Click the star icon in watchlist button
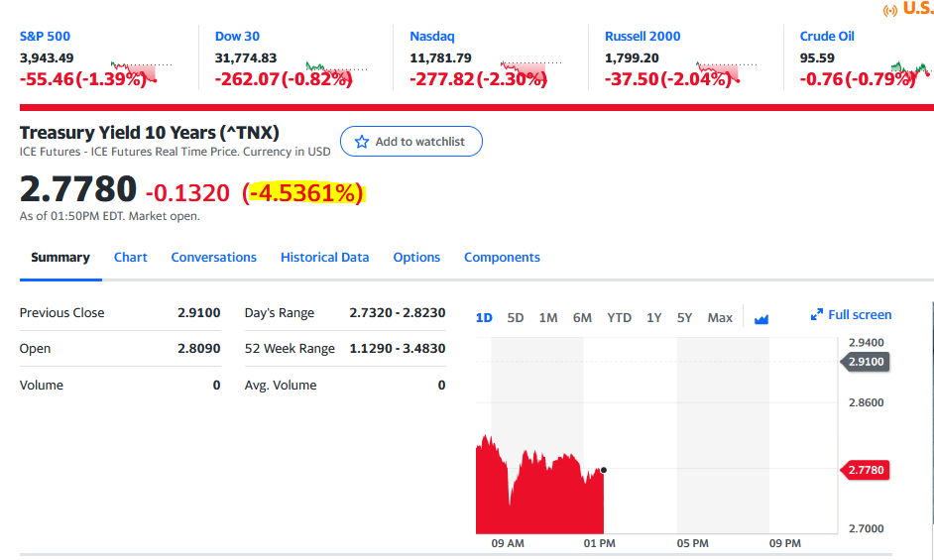The image size is (934, 560). click(362, 142)
